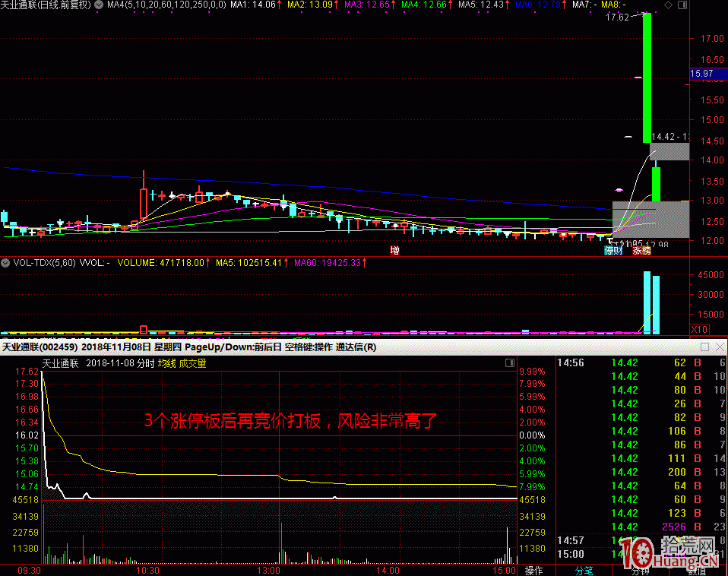Click the X10 volume scale box
This screenshot has height=576, width=728.
tap(699, 330)
